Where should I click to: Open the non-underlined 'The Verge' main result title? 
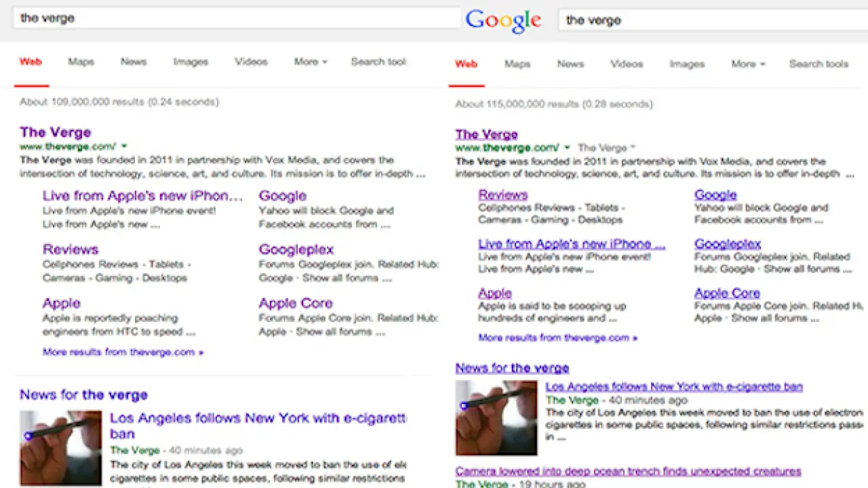click(x=55, y=132)
